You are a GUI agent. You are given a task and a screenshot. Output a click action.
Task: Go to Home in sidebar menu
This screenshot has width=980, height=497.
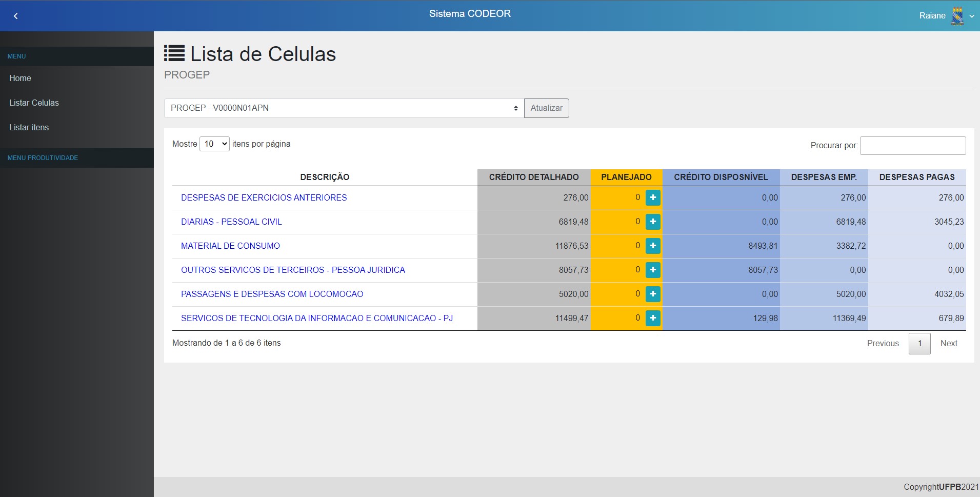(x=20, y=78)
